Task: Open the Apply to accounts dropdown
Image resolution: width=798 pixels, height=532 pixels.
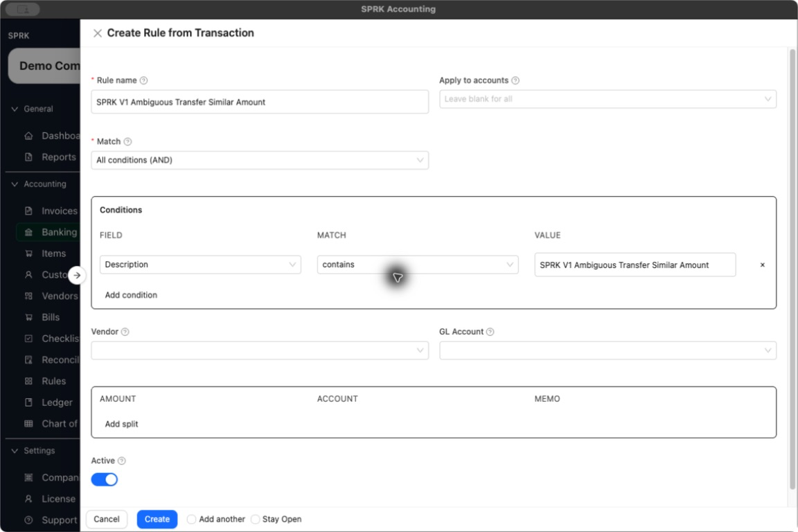Action: click(x=608, y=99)
